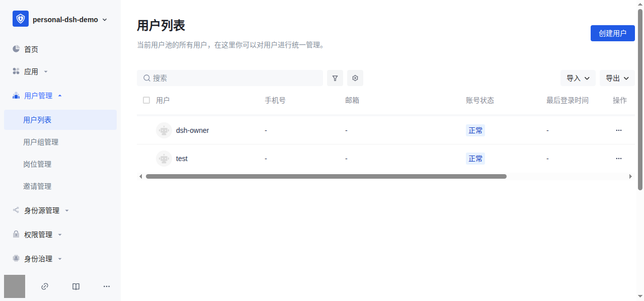
Task: Click 正常 status badge for test
Action: pyautogui.click(x=475, y=159)
